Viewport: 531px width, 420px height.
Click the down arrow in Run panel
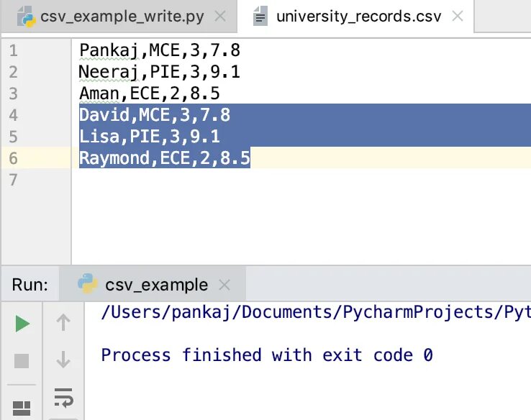click(63, 359)
